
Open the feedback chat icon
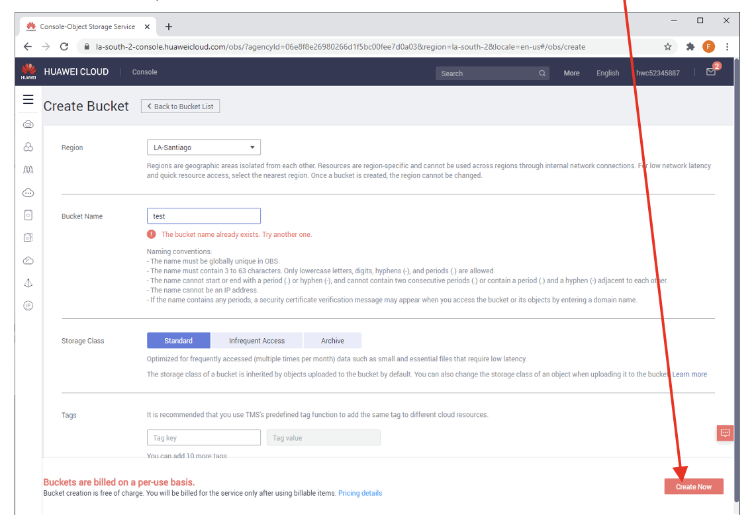[x=725, y=433]
